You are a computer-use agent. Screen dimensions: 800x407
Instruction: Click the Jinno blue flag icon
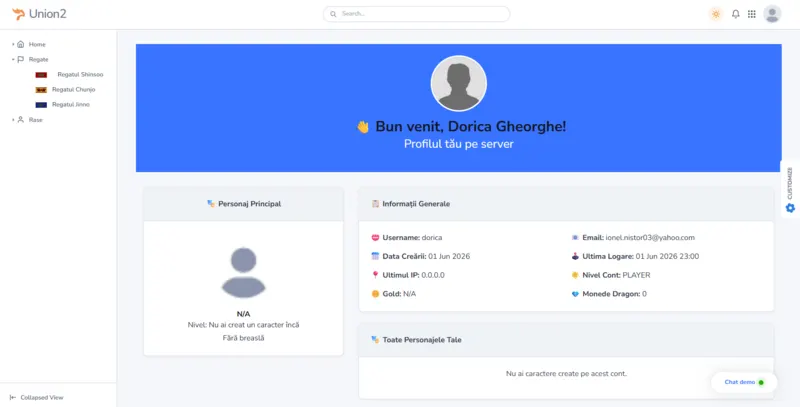[41, 105]
